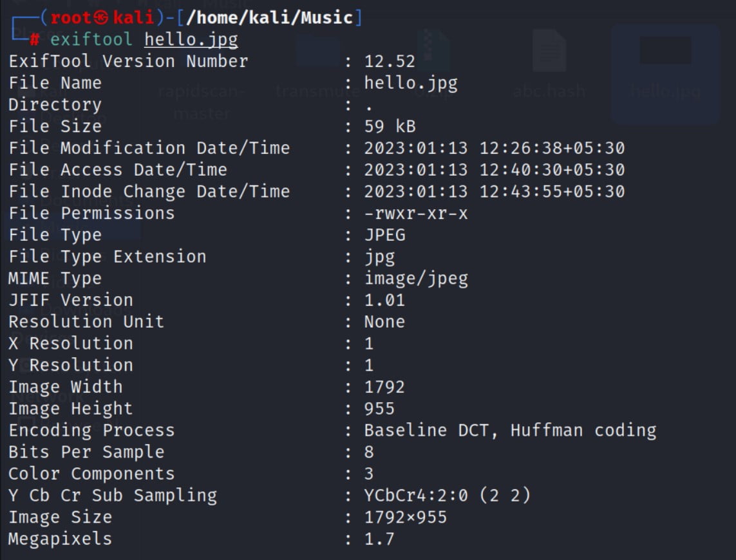The width and height of the screenshot is (736, 560).
Task: Click the ExifTool version value 12.52
Action: 390,62
